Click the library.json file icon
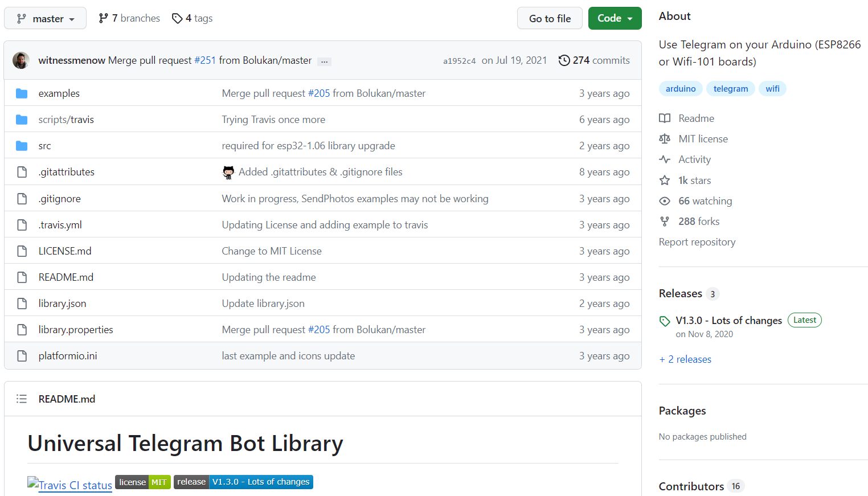The width and height of the screenshot is (868, 496). tap(22, 304)
